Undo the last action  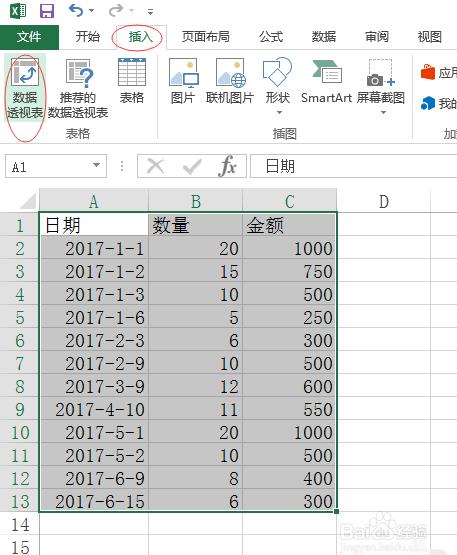[76, 11]
